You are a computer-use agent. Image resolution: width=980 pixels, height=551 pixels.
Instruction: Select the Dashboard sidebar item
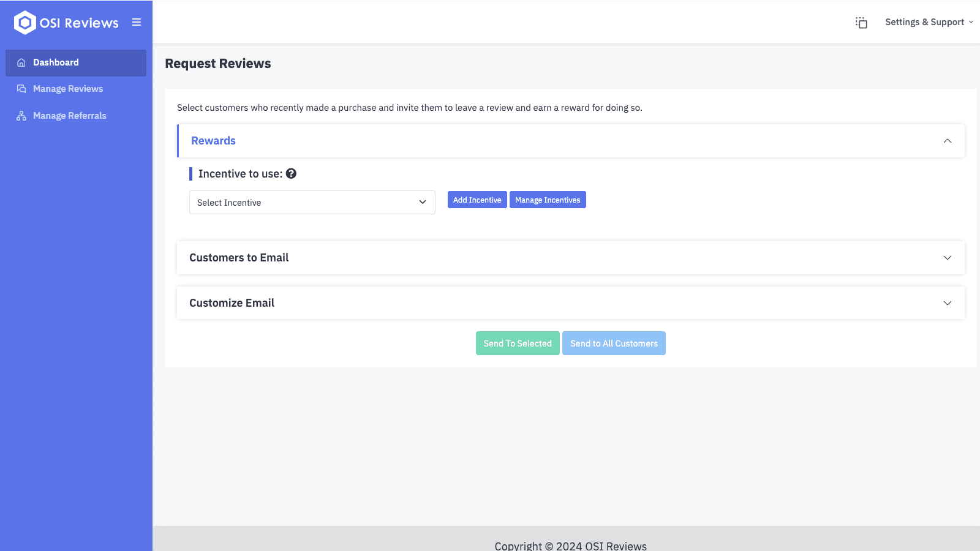click(x=56, y=62)
